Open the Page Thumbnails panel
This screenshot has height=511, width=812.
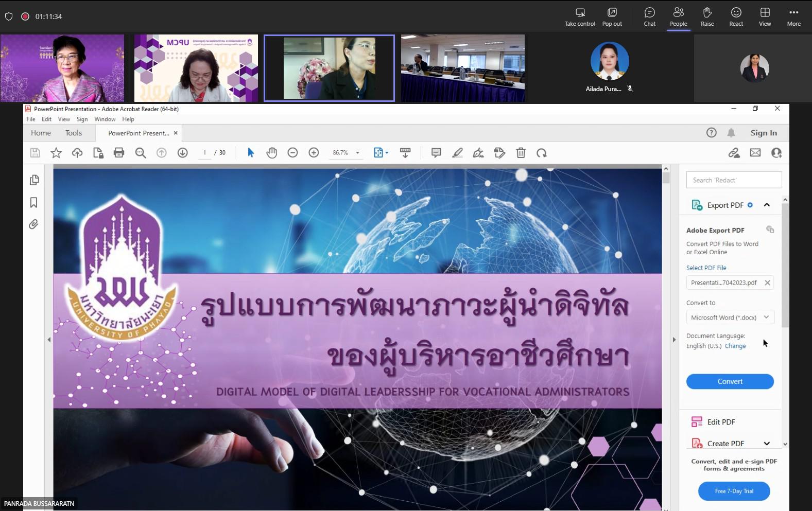tap(34, 180)
